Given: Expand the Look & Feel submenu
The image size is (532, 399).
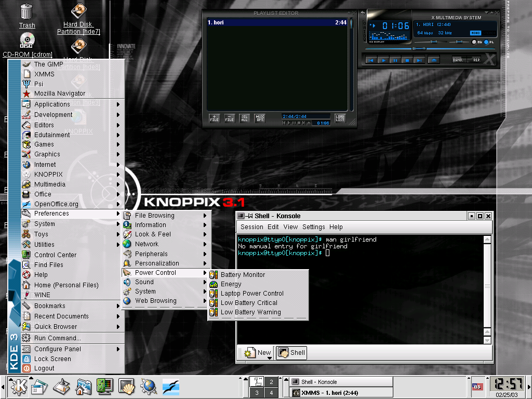Looking at the screenshot, I should [x=166, y=234].
